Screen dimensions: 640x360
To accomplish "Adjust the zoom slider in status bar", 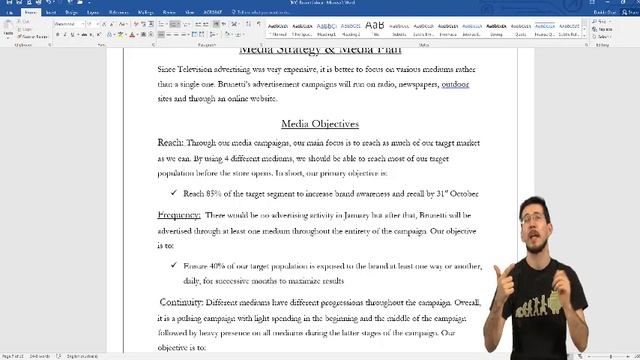I will (x=610, y=356).
